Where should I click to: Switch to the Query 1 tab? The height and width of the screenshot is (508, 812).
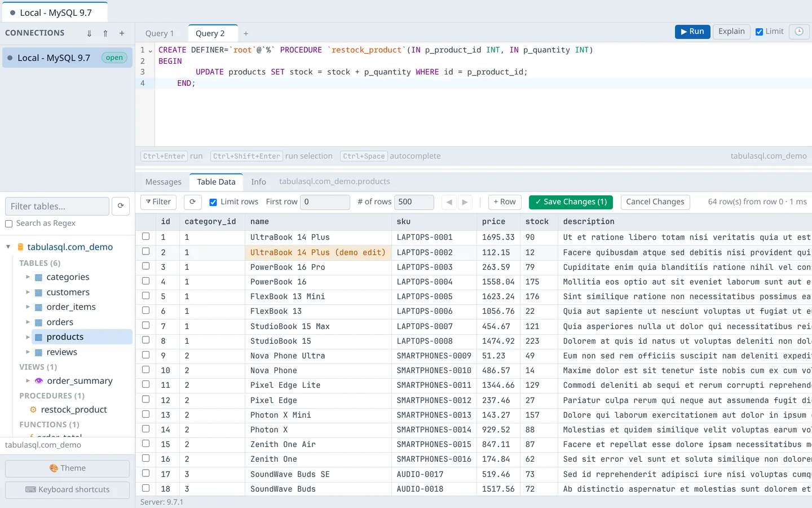pos(160,34)
